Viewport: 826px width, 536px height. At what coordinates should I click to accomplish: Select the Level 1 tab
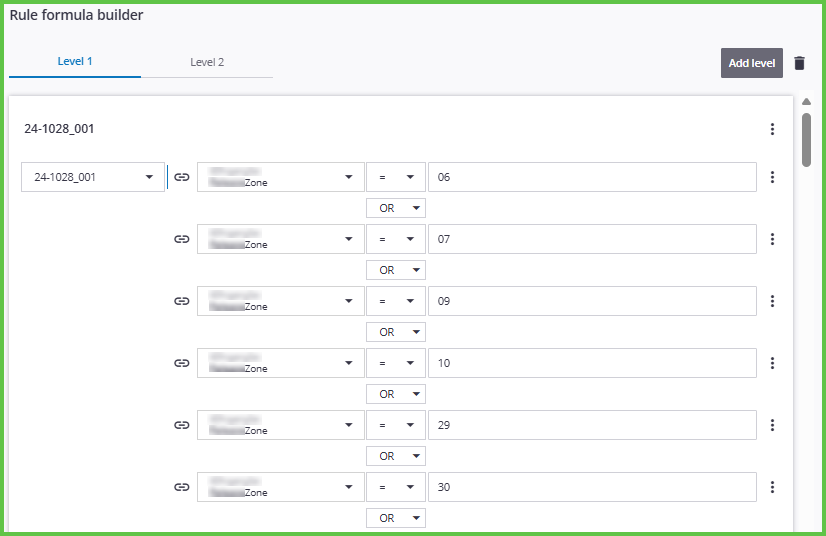click(x=75, y=61)
